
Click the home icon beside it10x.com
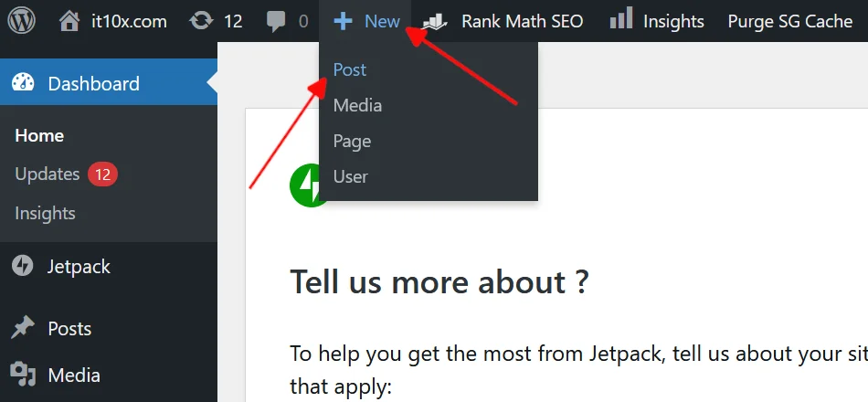69,20
